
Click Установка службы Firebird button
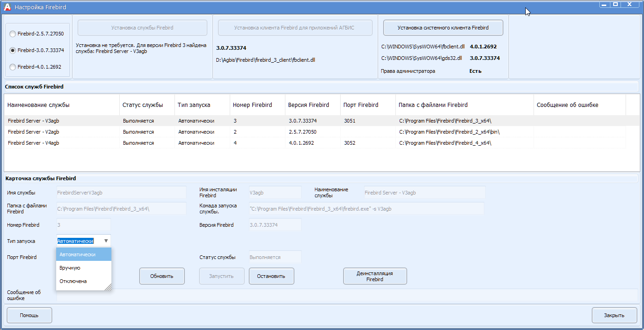(x=142, y=28)
